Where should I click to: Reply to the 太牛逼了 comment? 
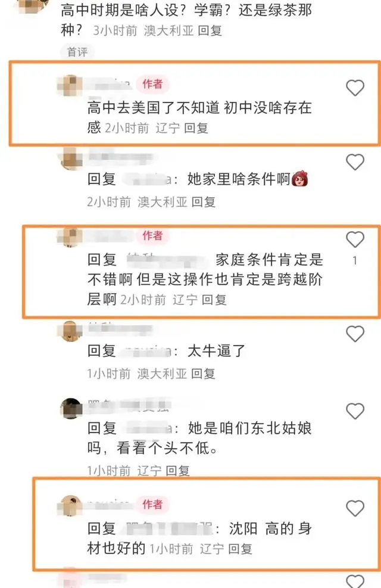tap(203, 374)
